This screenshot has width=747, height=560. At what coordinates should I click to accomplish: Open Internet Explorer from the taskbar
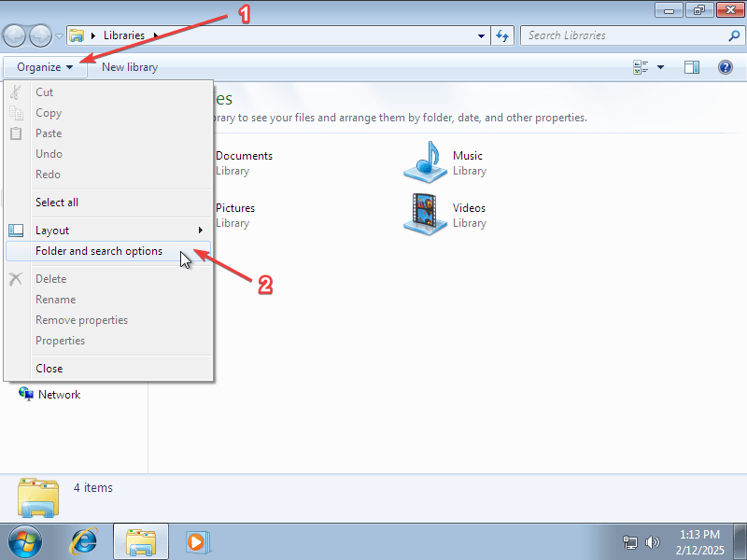[85, 540]
